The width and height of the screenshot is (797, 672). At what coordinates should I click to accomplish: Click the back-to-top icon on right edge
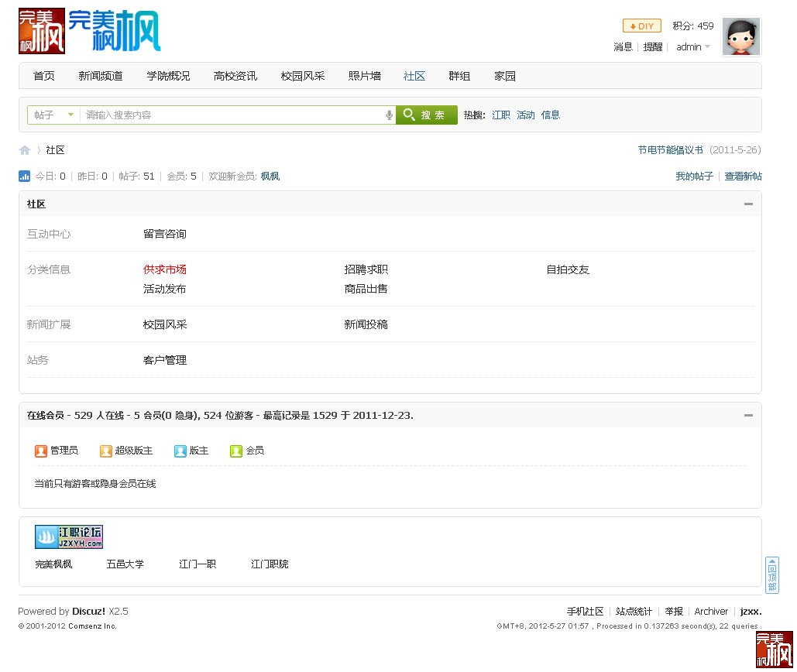click(x=771, y=575)
